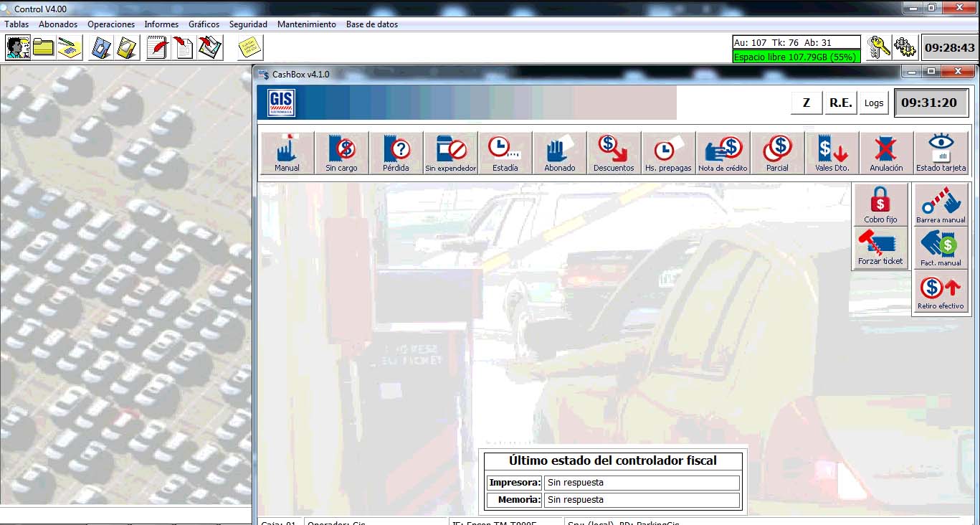Open Vales Dto. vouchers
The image size is (980, 525).
pos(832,153)
